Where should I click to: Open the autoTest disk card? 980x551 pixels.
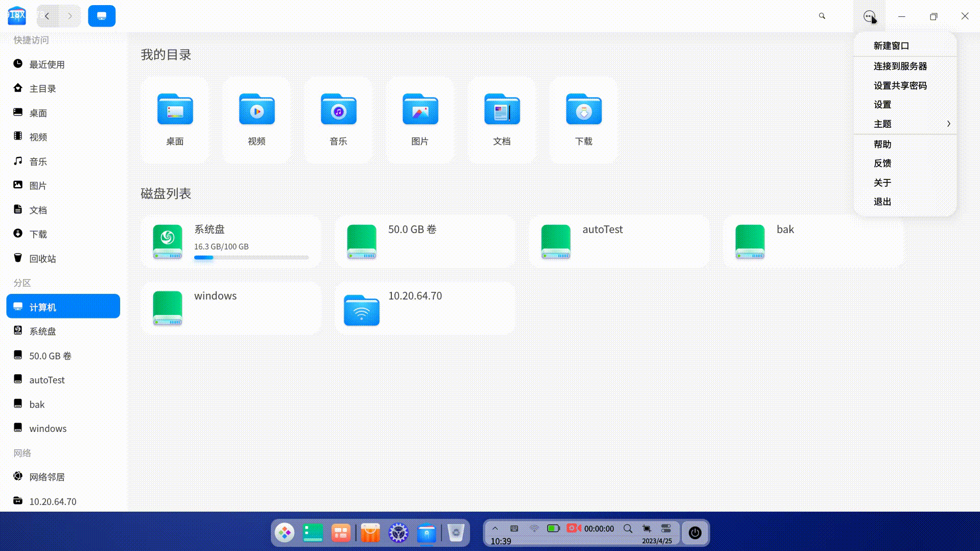619,241
